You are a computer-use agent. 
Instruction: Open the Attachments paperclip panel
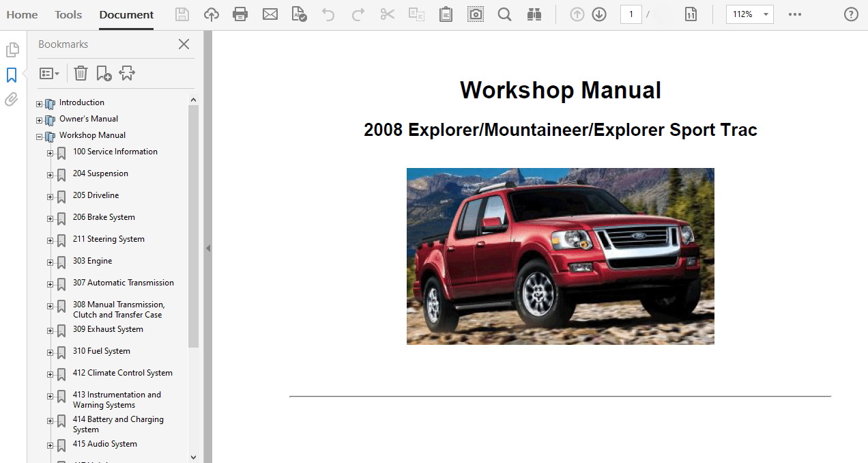(x=12, y=100)
